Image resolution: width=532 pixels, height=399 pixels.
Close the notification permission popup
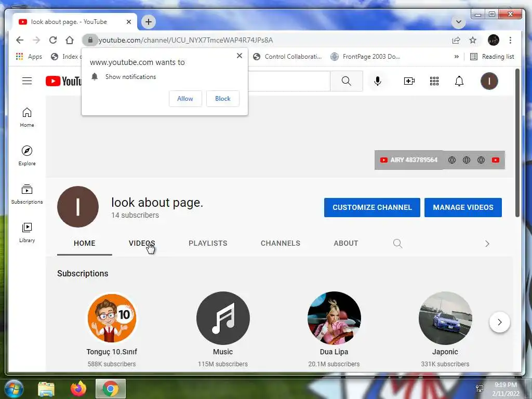point(239,55)
